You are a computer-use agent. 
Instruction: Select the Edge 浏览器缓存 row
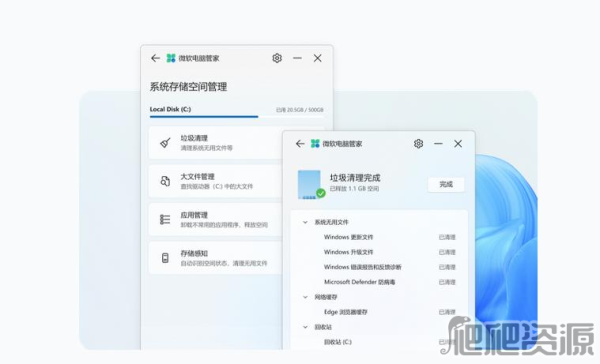point(379,312)
